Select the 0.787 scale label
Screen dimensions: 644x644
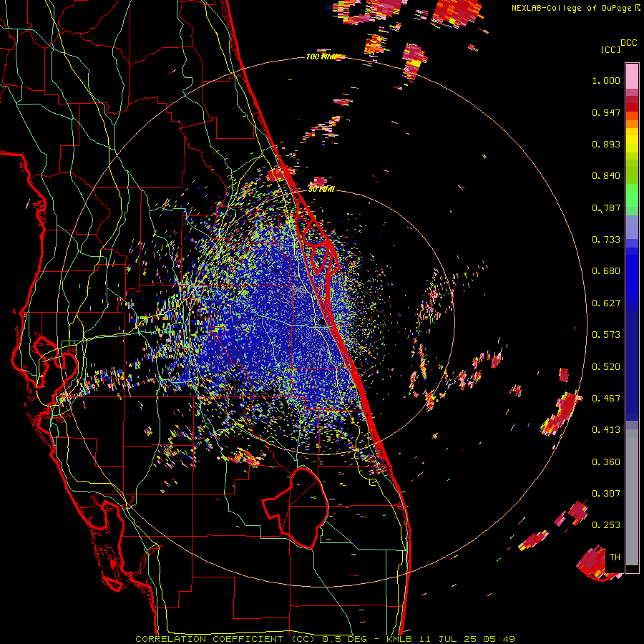click(606, 208)
